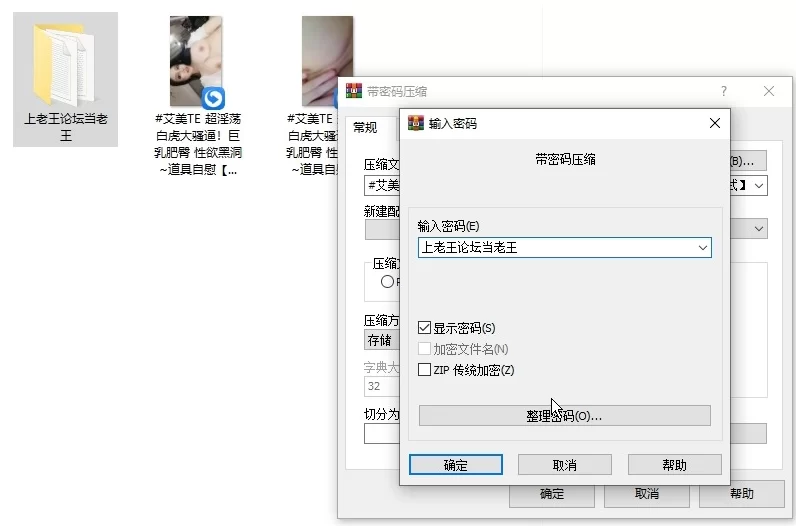This screenshot has width=796, height=526.
Task: Click 帮助 in the 输入密码 dialog
Action: point(675,465)
